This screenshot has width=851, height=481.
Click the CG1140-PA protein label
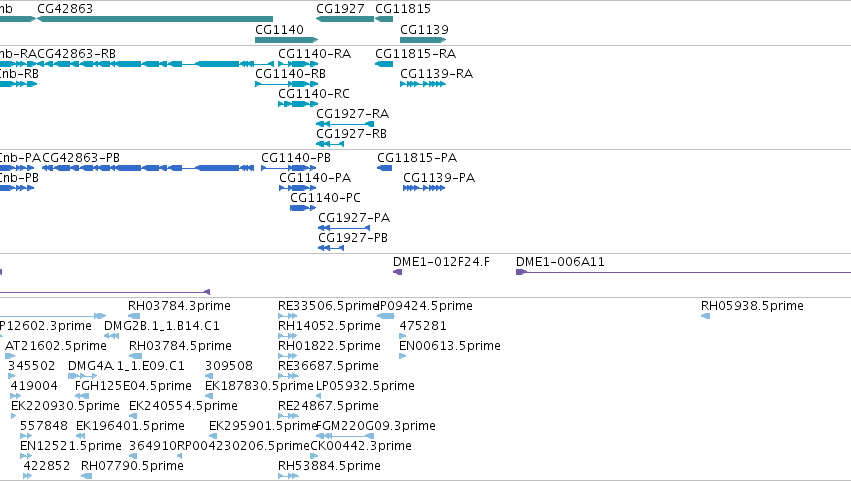315,178
